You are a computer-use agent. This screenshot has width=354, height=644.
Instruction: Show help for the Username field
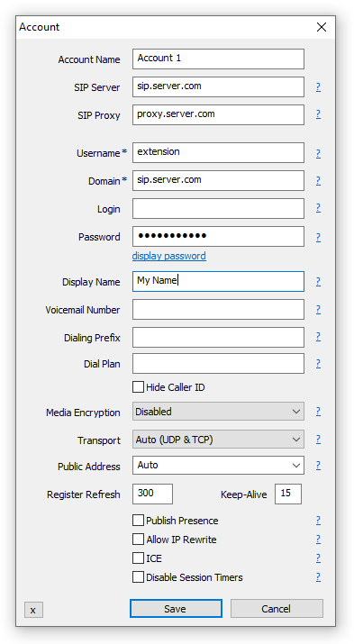318,154
